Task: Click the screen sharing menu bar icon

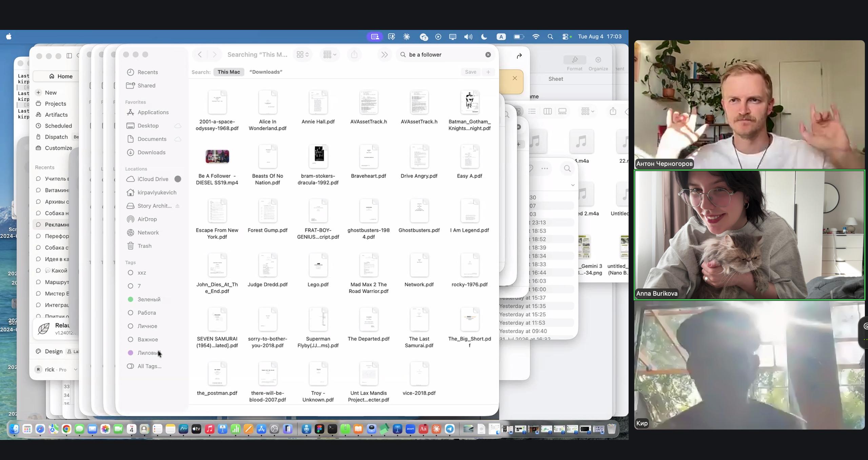Action: [x=375, y=37]
